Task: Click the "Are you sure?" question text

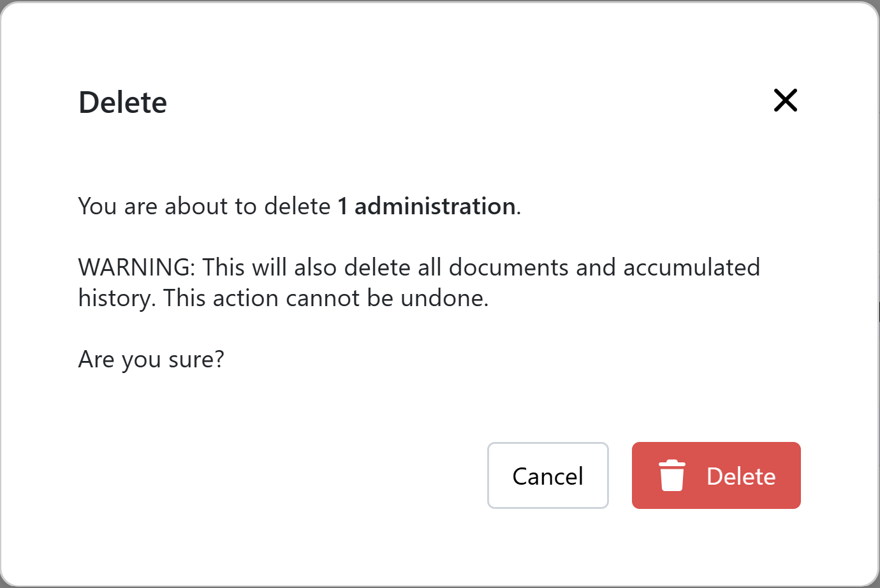Action: pyautogui.click(x=151, y=360)
